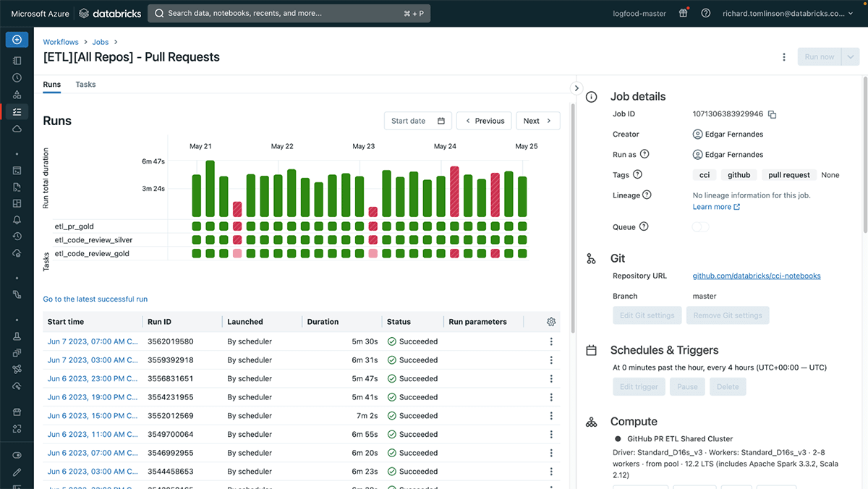Open Workflows from the left sidebar
This screenshot has height=489, width=868.
(16, 111)
